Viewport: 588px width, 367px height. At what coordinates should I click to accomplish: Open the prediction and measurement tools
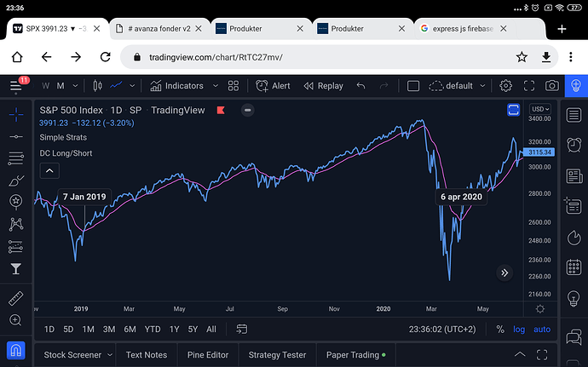coord(15,246)
